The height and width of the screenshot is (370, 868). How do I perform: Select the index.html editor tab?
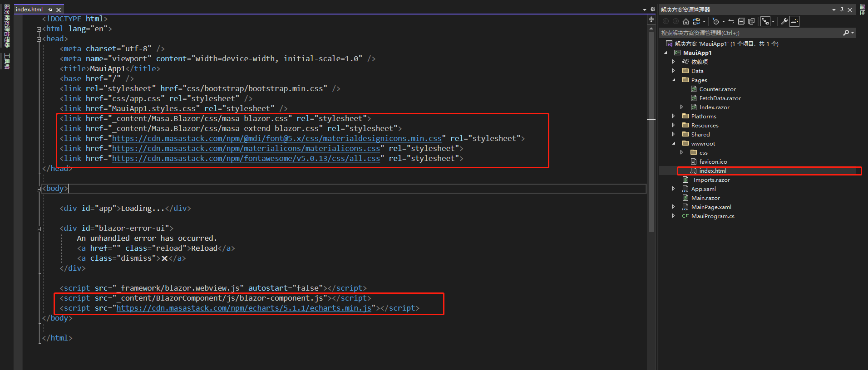(29, 10)
